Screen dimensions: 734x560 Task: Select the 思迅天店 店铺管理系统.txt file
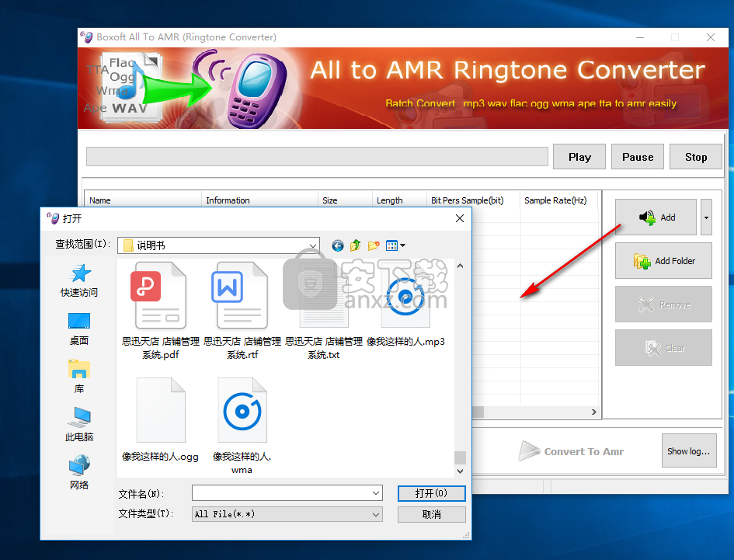click(x=323, y=311)
